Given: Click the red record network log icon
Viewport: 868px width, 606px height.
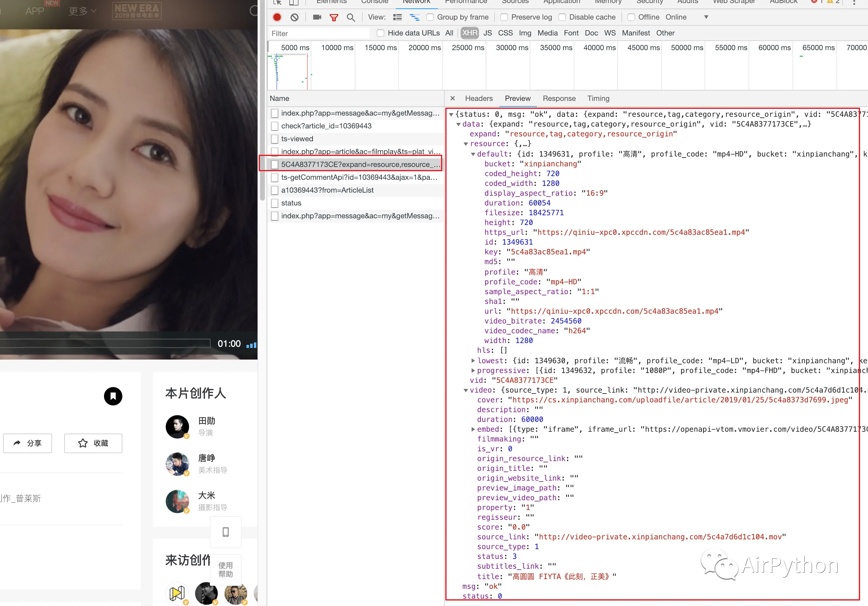Looking at the screenshot, I should click(277, 17).
